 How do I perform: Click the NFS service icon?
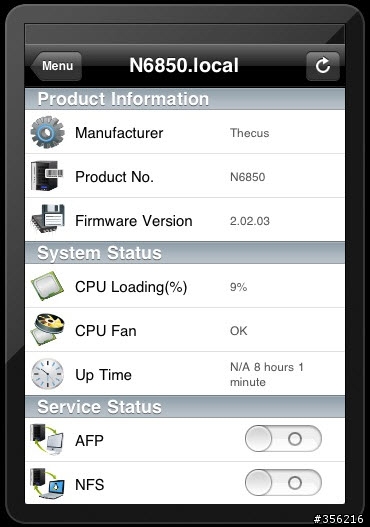[47, 483]
